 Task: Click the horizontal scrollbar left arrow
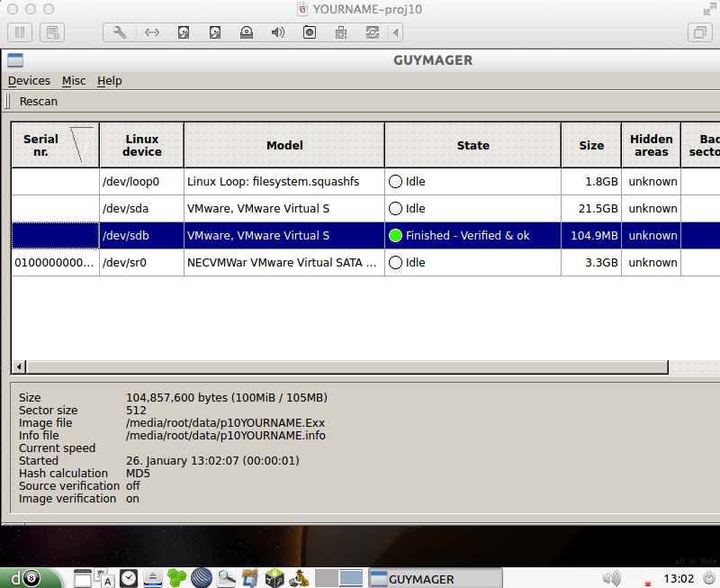(19, 367)
